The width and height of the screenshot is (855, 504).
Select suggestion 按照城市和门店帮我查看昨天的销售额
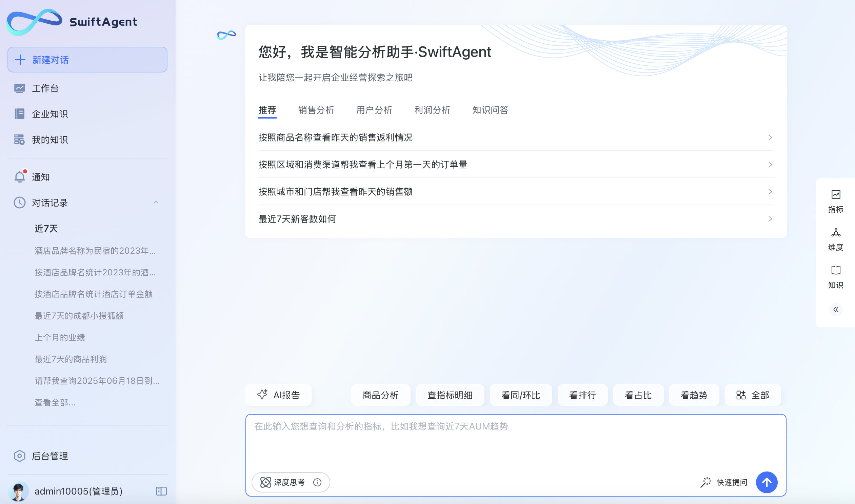pyautogui.click(x=516, y=192)
